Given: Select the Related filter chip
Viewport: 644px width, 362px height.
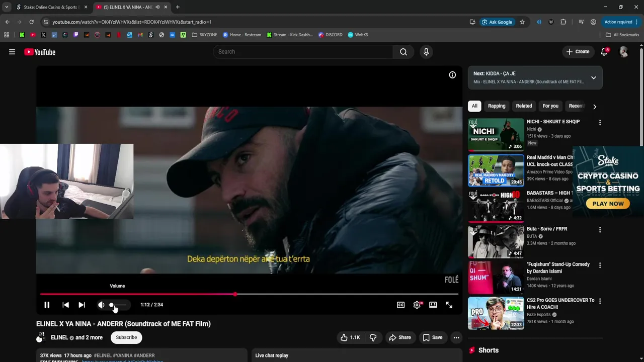Looking at the screenshot, I should tap(524, 106).
